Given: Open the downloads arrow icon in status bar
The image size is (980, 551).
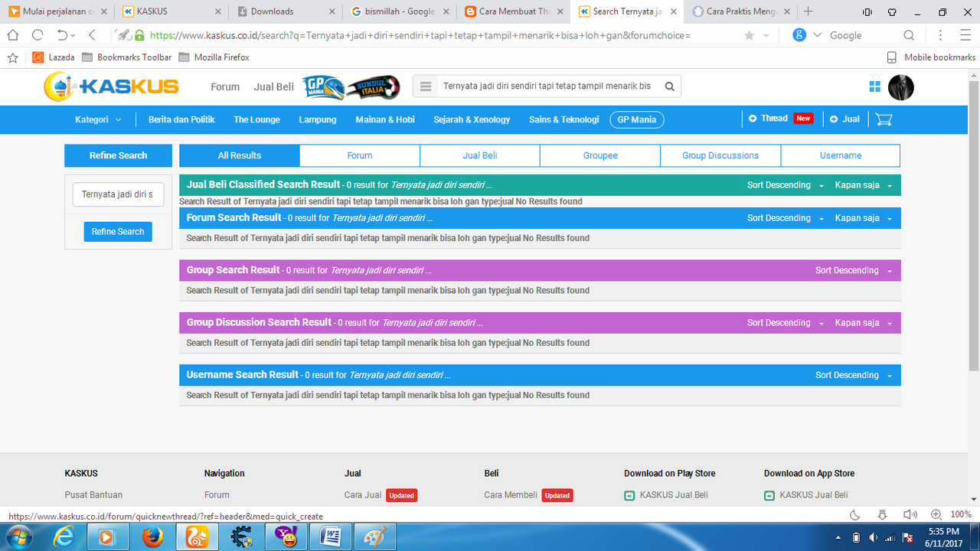Looking at the screenshot, I should coord(882,515).
